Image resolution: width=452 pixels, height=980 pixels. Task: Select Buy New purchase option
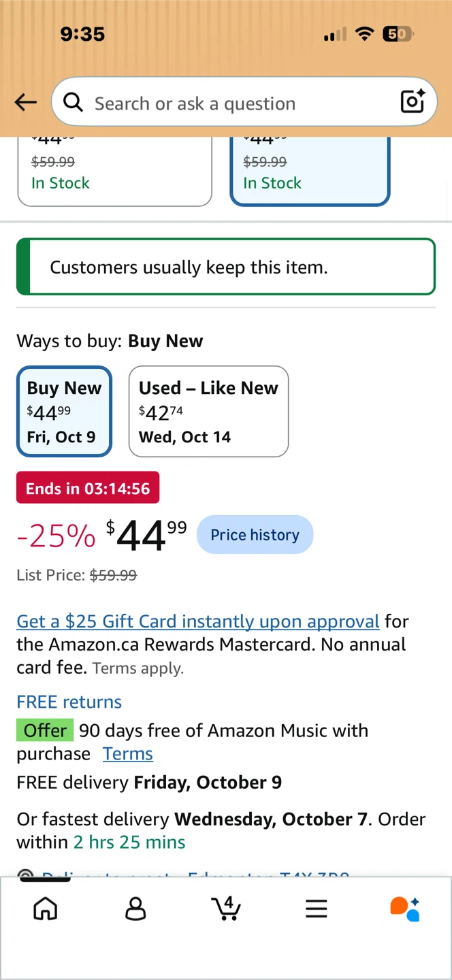tap(64, 411)
